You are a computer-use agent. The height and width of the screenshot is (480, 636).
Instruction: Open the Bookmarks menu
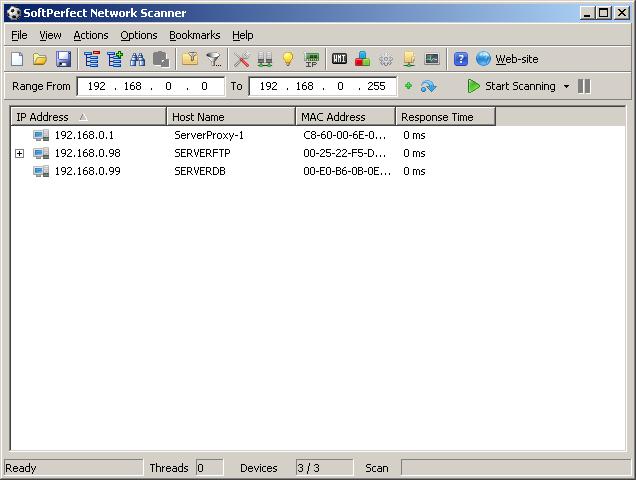(195, 35)
